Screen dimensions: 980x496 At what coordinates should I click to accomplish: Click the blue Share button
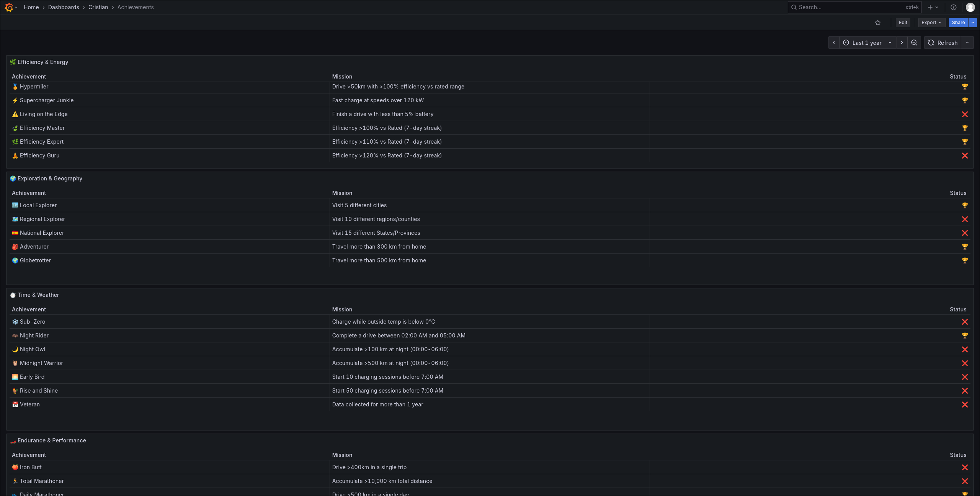click(958, 23)
